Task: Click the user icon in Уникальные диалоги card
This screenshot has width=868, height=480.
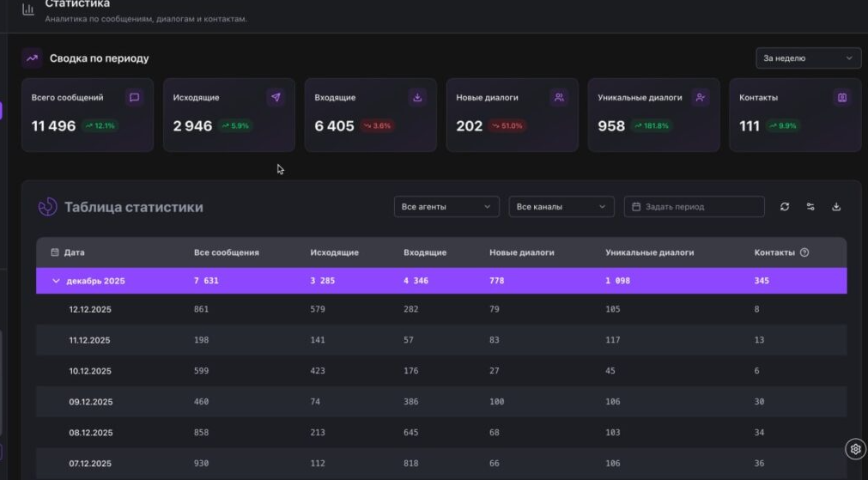Action: pos(701,98)
